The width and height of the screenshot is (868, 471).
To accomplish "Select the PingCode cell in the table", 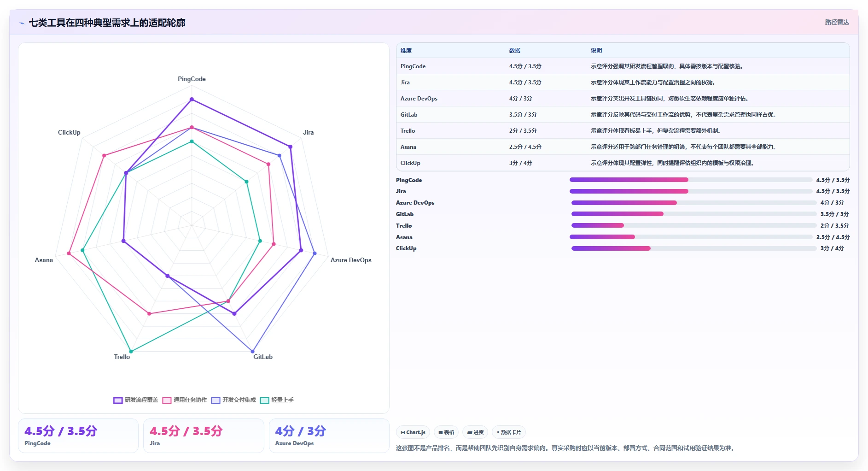I will click(x=413, y=66).
